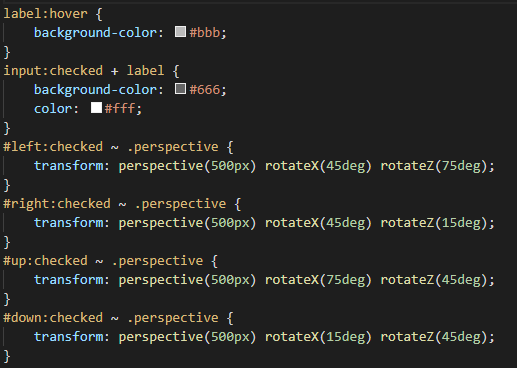The height and width of the screenshot is (368, 517).
Task: Click background-color property under label:hover
Action: tap(95, 33)
